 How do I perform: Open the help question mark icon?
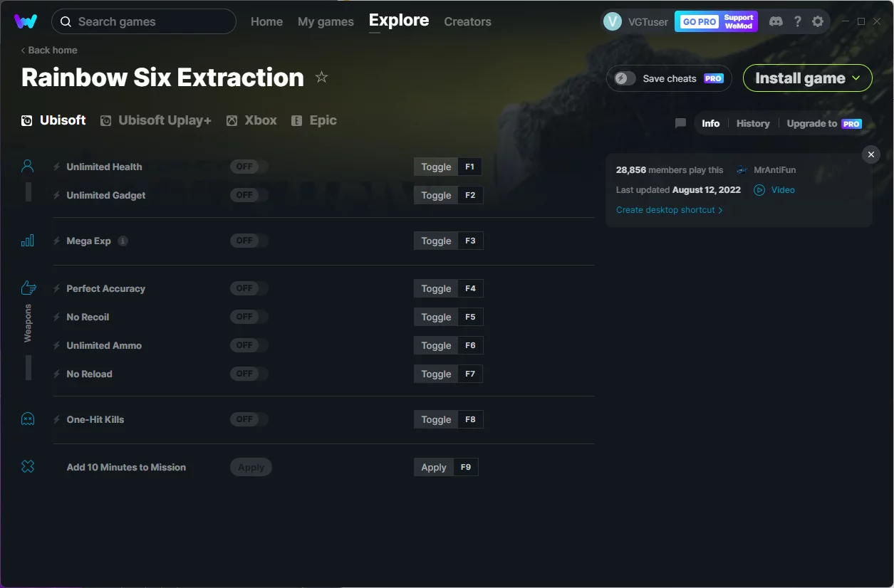(x=798, y=21)
